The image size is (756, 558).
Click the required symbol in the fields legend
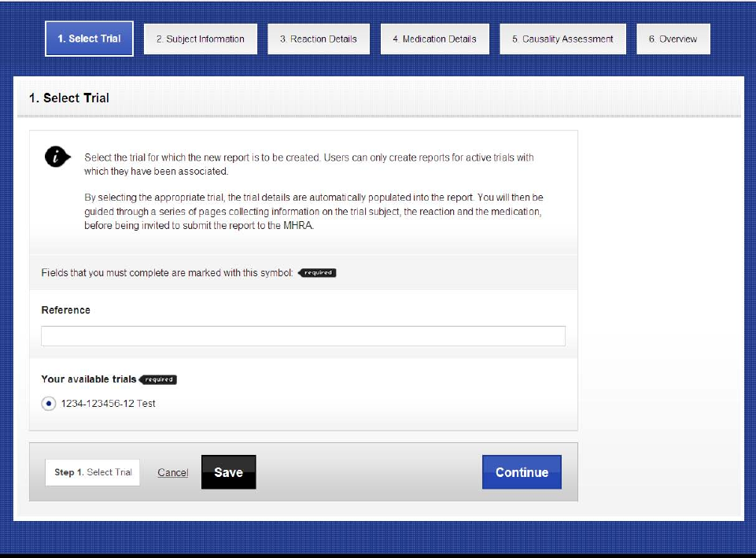317,273
